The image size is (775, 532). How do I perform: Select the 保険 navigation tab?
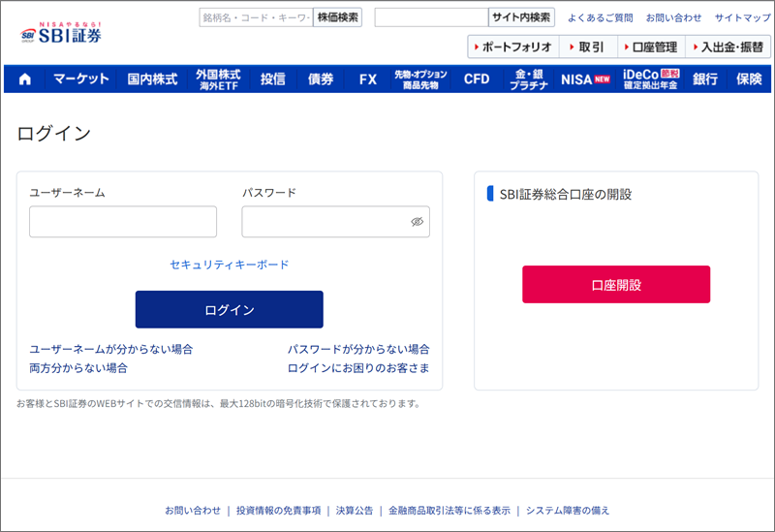point(749,79)
